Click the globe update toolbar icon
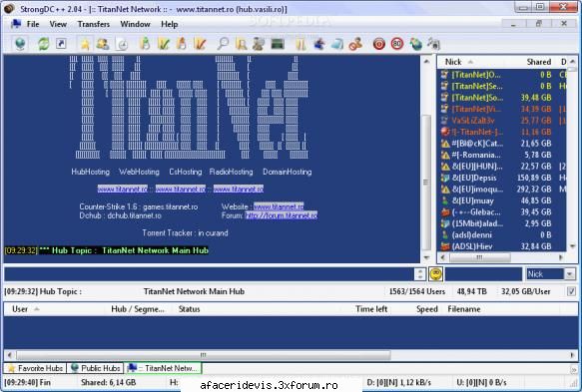Screen dimensions: 582x392 point(415,44)
